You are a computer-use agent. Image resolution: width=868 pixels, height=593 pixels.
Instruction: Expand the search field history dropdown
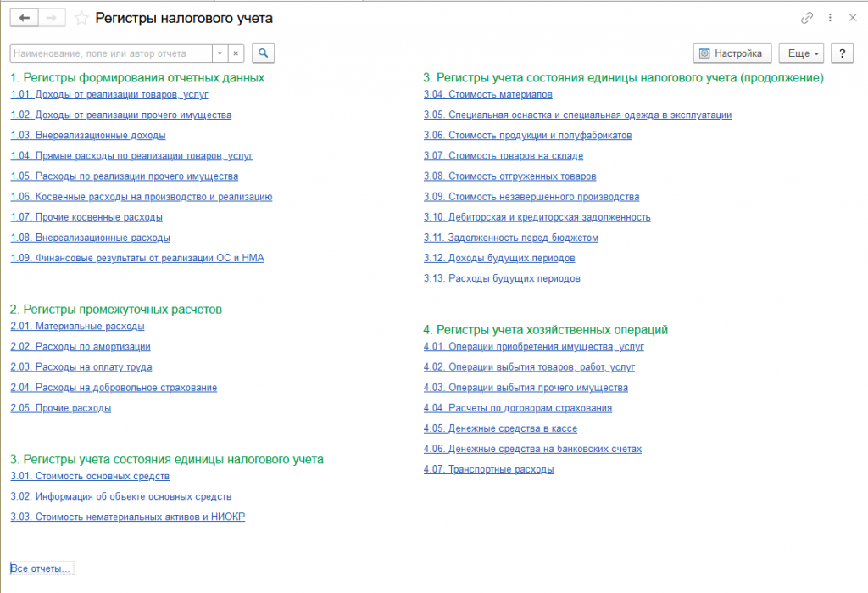(220, 53)
